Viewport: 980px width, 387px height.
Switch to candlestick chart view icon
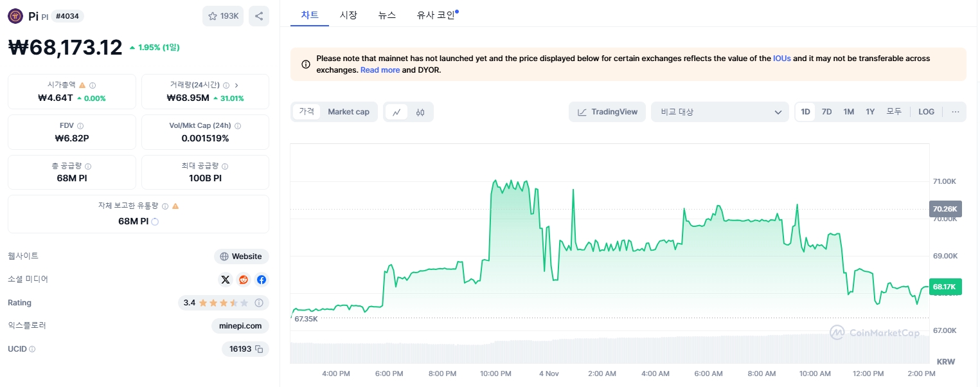click(420, 112)
